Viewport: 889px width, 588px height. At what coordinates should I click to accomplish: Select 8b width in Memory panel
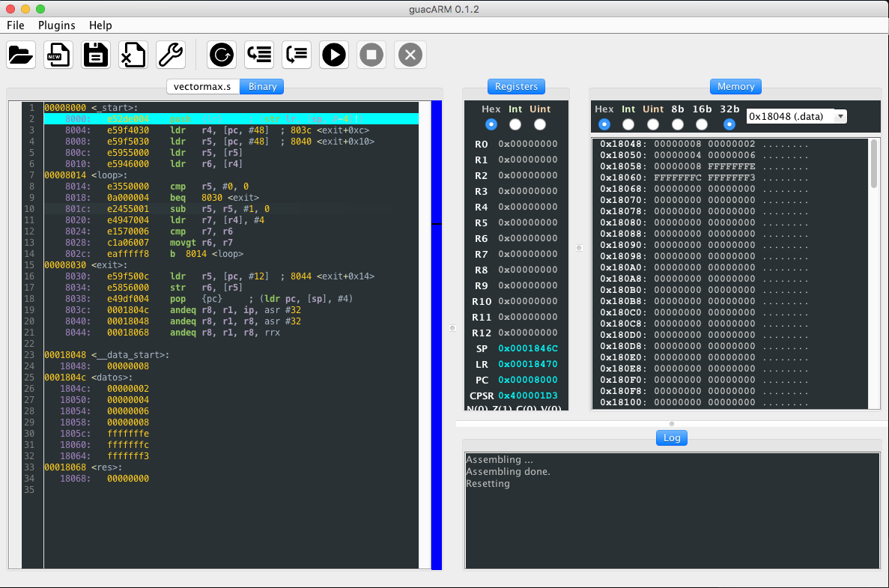tap(678, 124)
